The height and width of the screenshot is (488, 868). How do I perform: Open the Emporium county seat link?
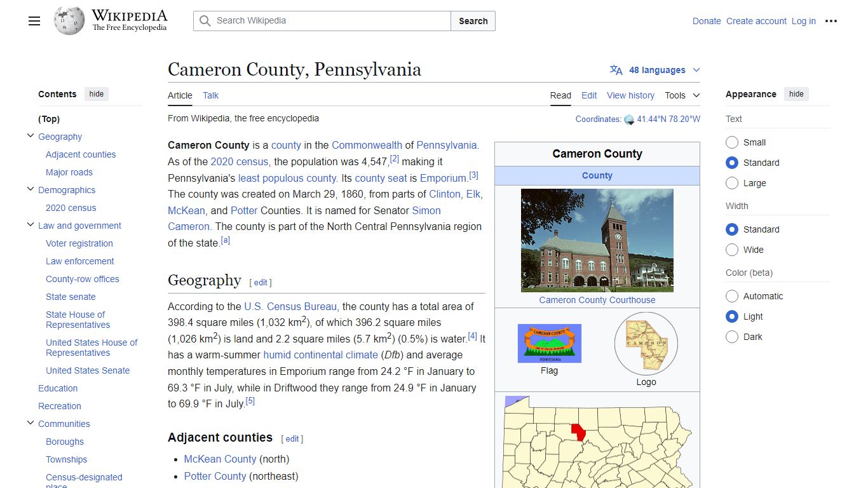[444, 178]
